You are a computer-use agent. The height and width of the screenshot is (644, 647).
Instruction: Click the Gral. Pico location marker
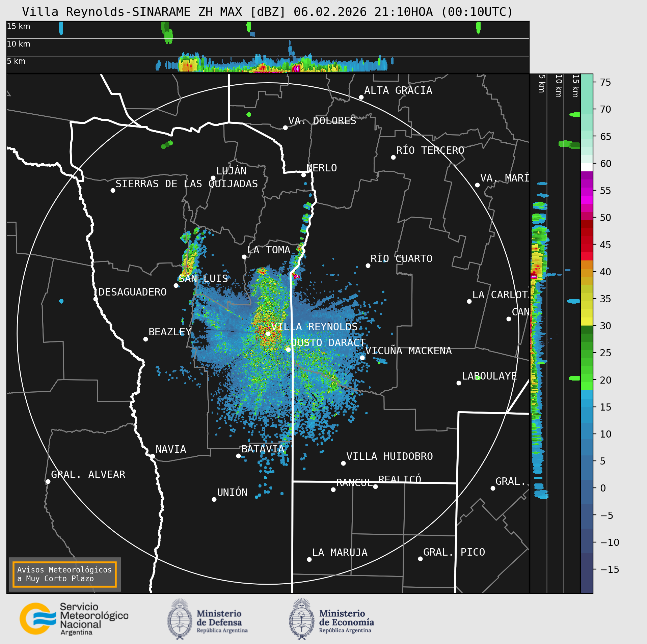420,559
